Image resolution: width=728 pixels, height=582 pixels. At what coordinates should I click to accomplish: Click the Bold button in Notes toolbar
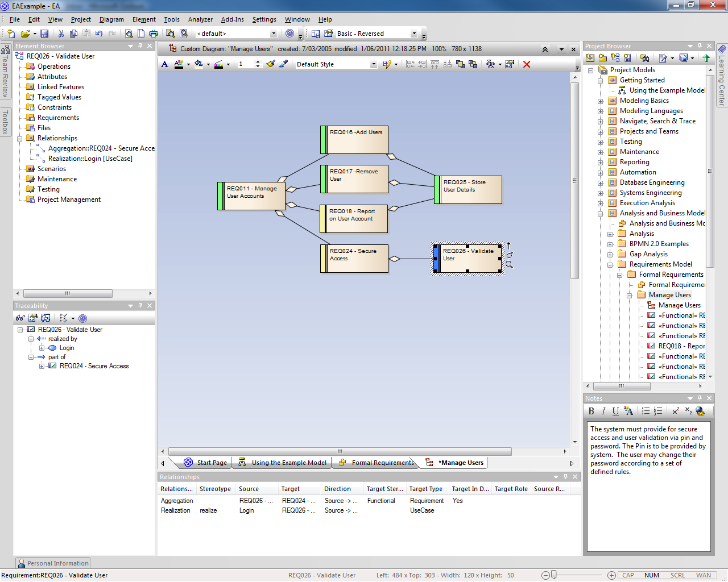(591, 411)
